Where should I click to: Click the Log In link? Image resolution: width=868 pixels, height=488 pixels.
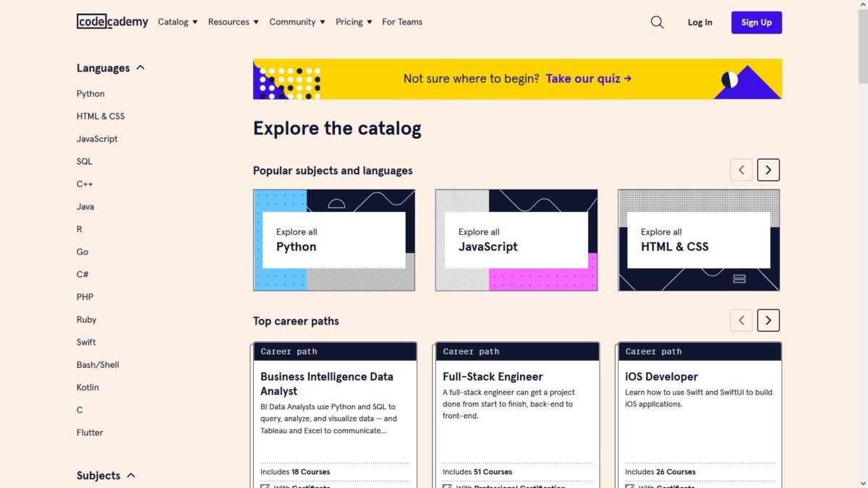pyautogui.click(x=699, y=22)
